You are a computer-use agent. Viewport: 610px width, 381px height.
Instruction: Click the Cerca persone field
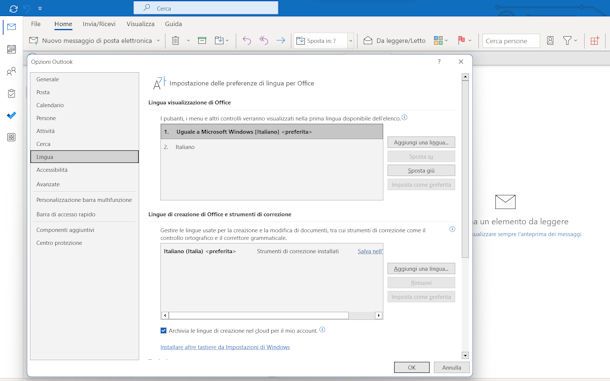coord(511,41)
